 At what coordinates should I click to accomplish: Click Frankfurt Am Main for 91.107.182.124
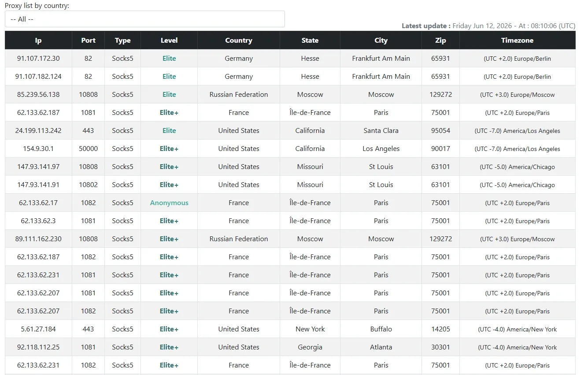[381, 77]
